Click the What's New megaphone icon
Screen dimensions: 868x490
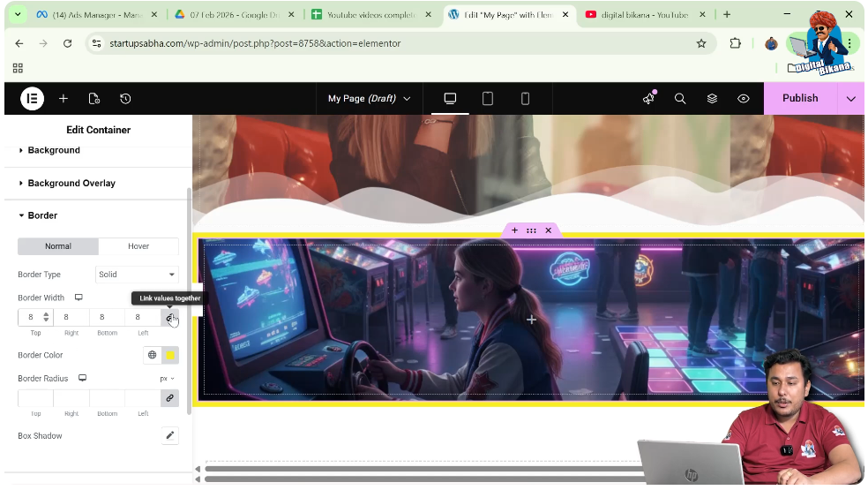coord(649,99)
